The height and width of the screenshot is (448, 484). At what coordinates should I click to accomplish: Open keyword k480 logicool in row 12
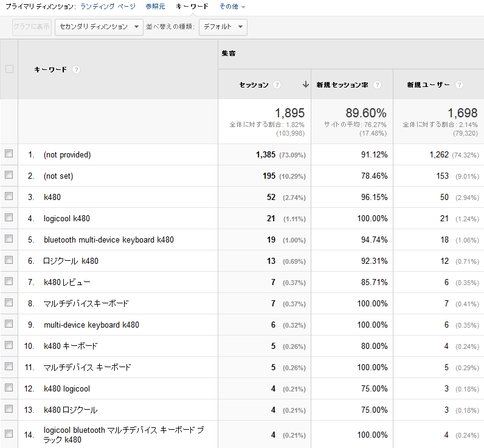coord(67,389)
